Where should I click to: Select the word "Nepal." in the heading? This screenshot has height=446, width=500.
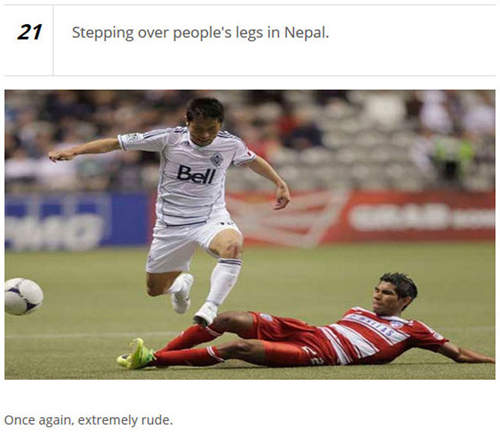point(307,33)
